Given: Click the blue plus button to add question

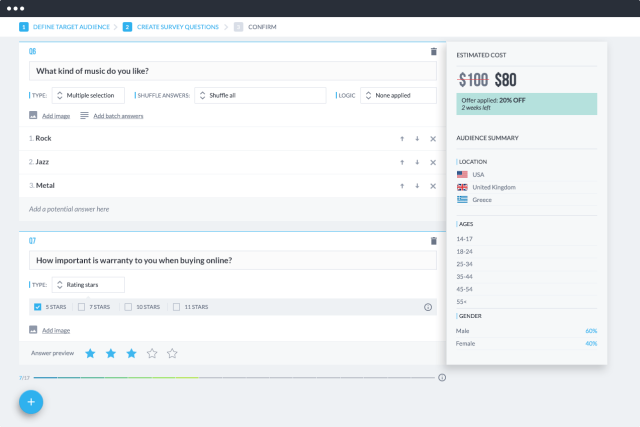Looking at the screenshot, I should (31, 402).
